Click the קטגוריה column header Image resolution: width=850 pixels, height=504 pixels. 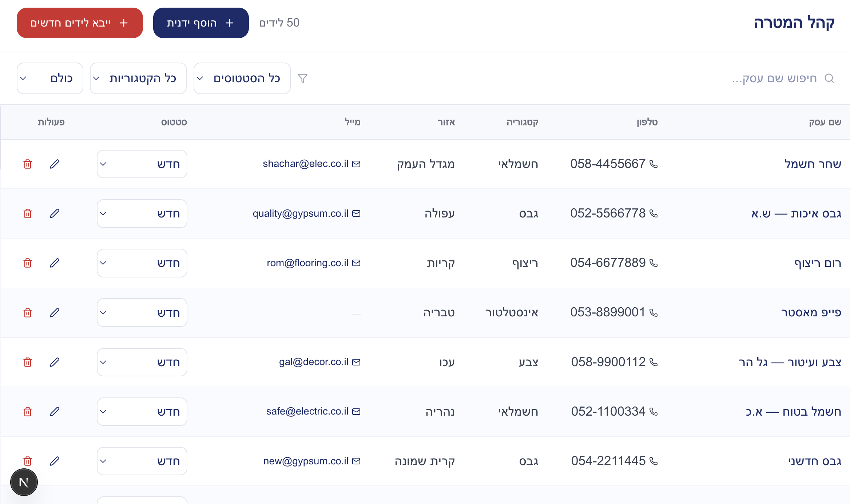[522, 122]
